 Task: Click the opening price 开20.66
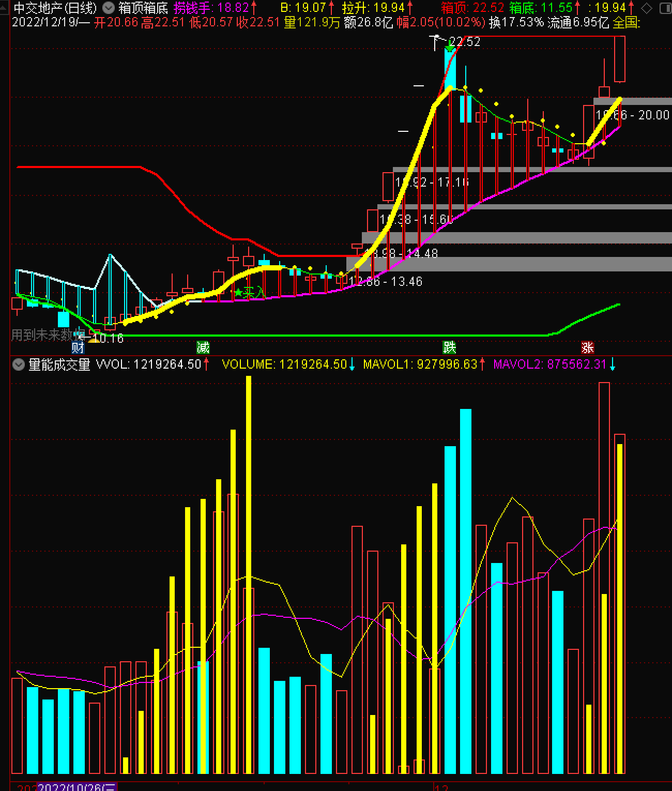coord(116,22)
